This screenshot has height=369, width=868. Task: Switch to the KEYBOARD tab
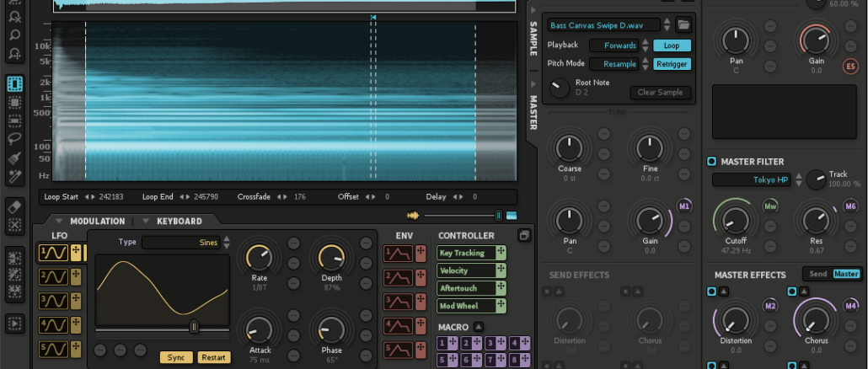pos(179,222)
